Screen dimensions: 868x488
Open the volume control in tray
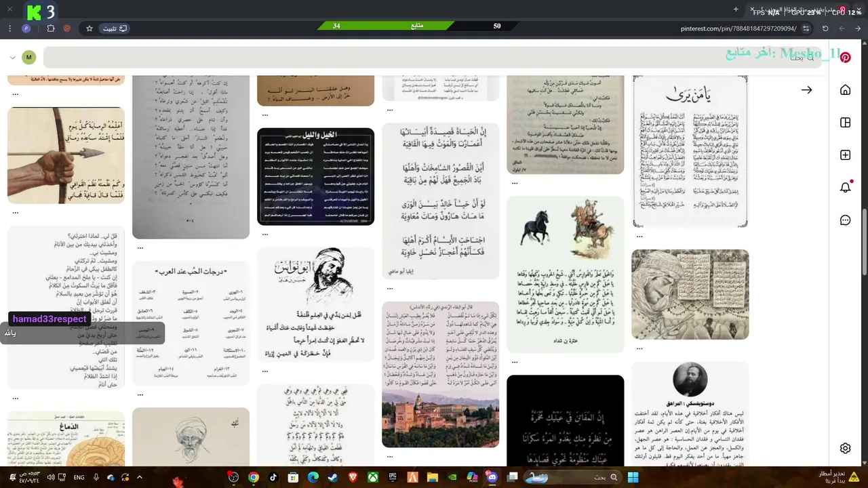[x=51, y=477]
